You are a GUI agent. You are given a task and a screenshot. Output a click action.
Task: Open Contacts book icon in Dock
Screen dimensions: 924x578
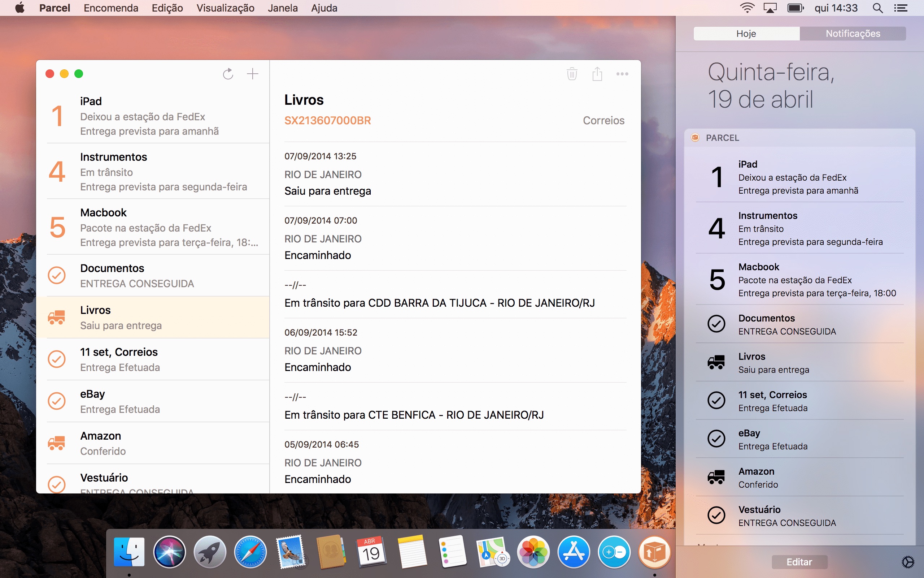pyautogui.click(x=331, y=552)
